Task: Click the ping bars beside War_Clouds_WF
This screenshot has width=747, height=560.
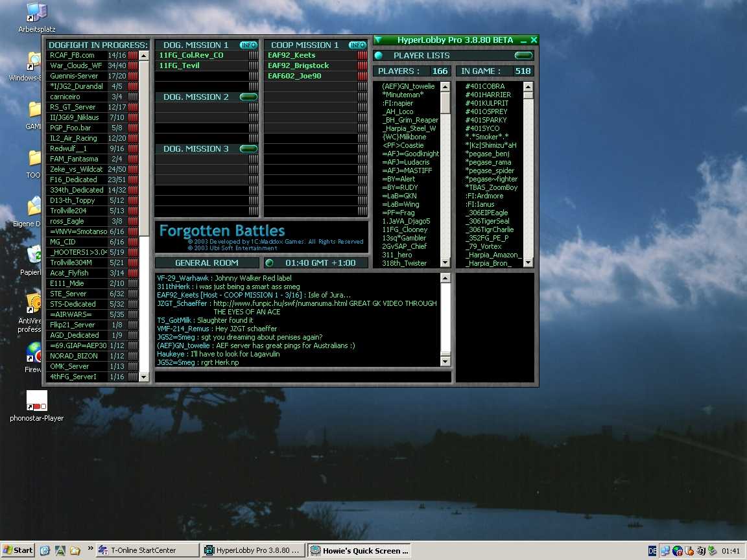Action: click(x=133, y=65)
